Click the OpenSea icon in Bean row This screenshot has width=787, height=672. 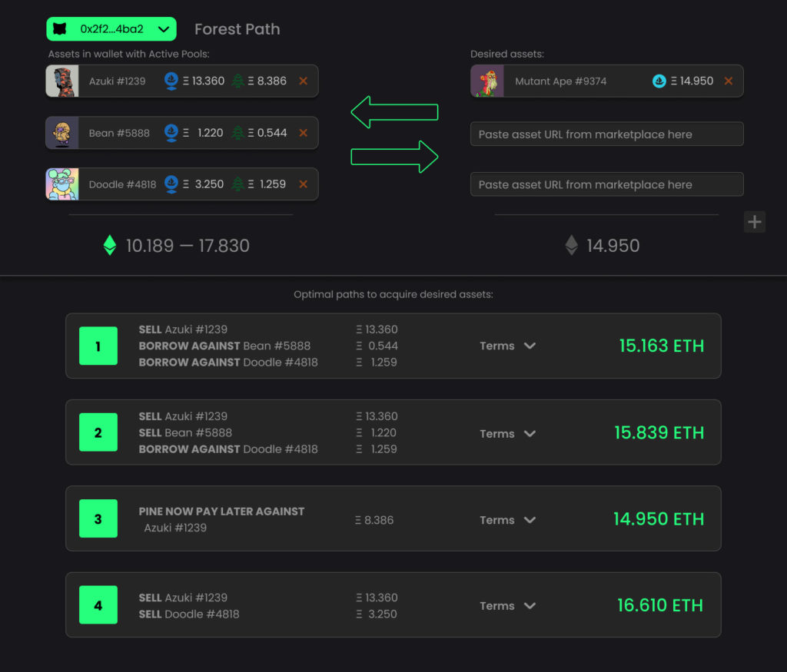point(171,133)
